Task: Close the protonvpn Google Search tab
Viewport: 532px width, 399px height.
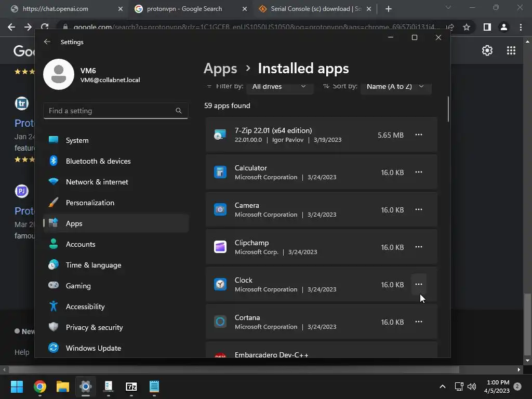Action: point(245,9)
